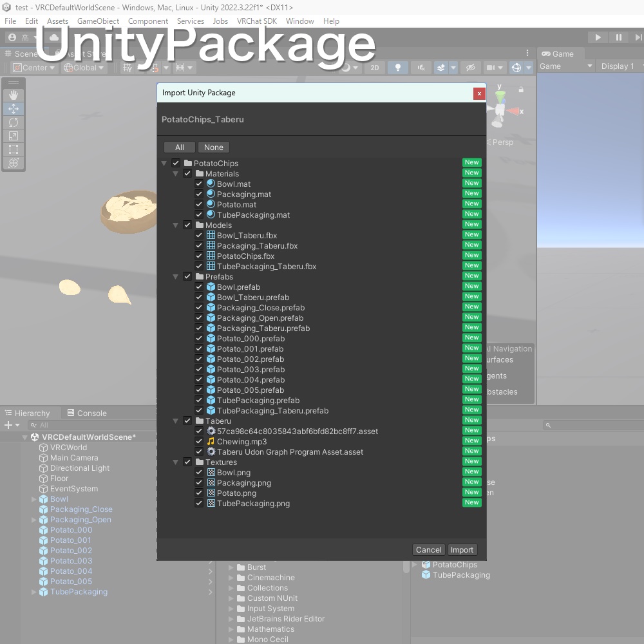
Task: Uncheck Chewing.mp3 checkbox
Action: (199, 441)
